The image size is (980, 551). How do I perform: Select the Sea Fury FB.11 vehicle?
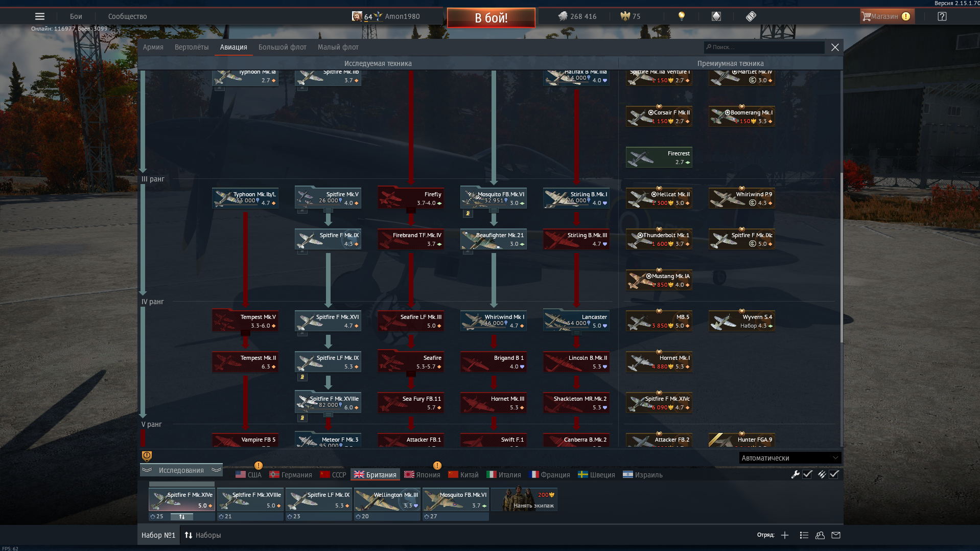click(411, 403)
